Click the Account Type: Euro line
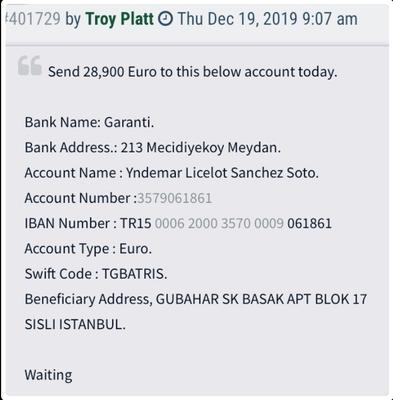The width and height of the screenshot is (393, 400). coord(88,249)
